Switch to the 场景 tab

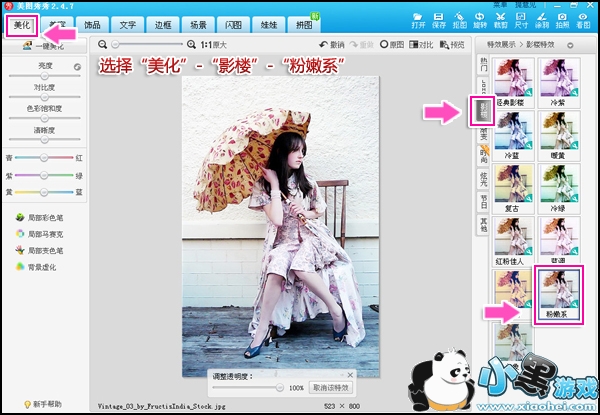click(198, 25)
